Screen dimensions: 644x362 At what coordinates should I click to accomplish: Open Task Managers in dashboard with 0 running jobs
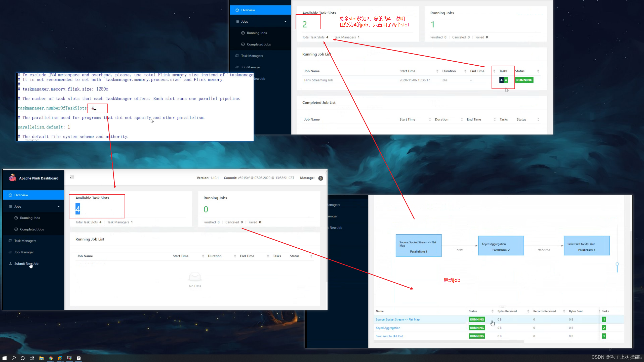[25, 241]
